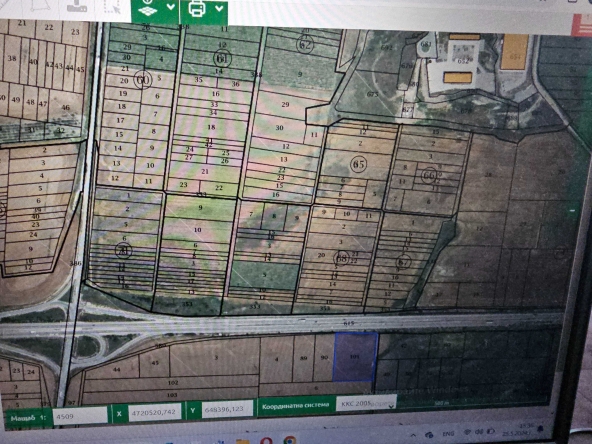
Task: Switch the ENG input language indicator
Action: [448, 434]
